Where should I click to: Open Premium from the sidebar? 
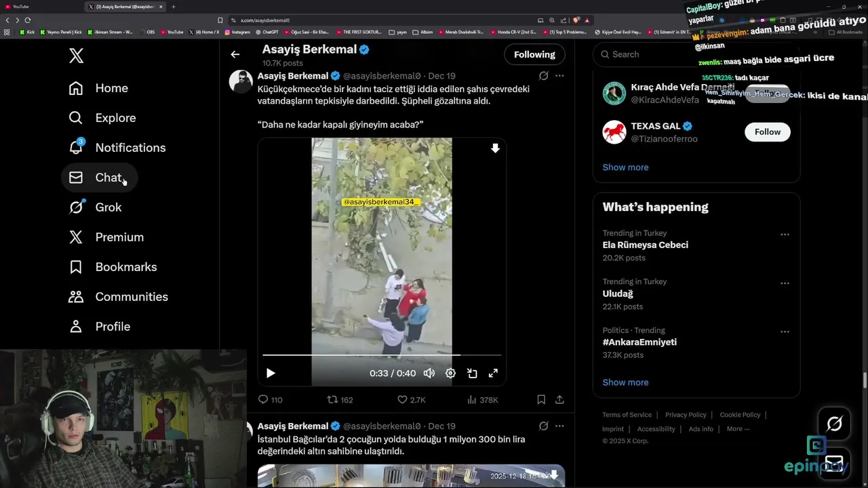pyautogui.click(x=106, y=237)
